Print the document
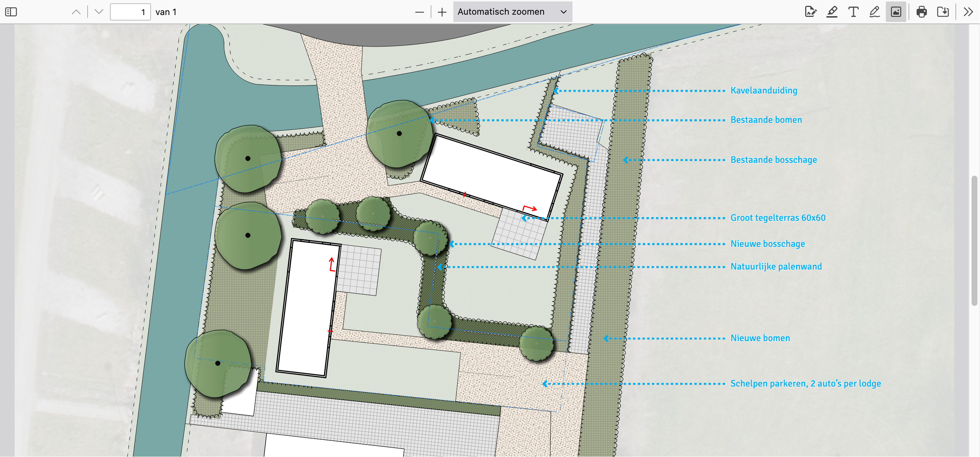 (921, 12)
